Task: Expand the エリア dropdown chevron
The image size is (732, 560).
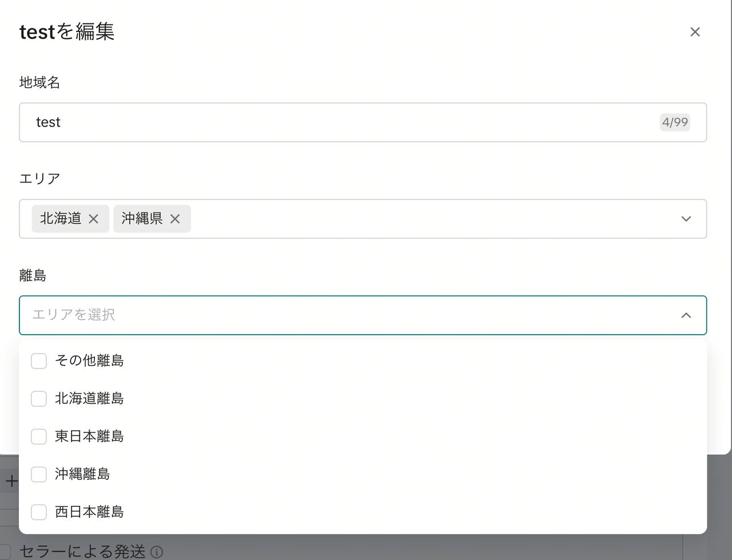Action: click(x=686, y=219)
